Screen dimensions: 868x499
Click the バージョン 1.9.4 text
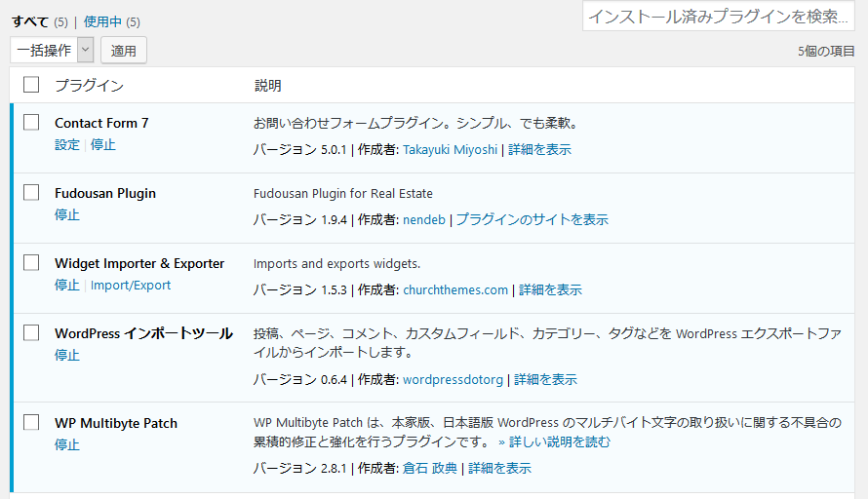click(300, 219)
